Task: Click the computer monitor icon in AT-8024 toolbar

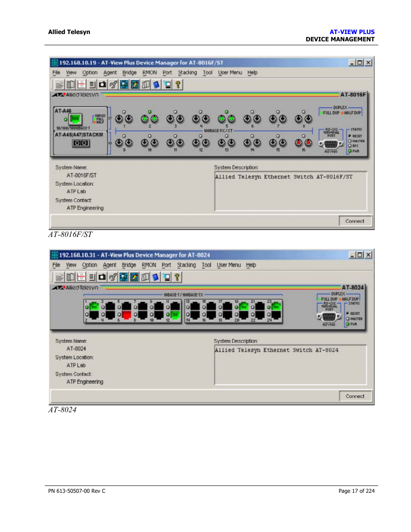Action: tap(166, 277)
